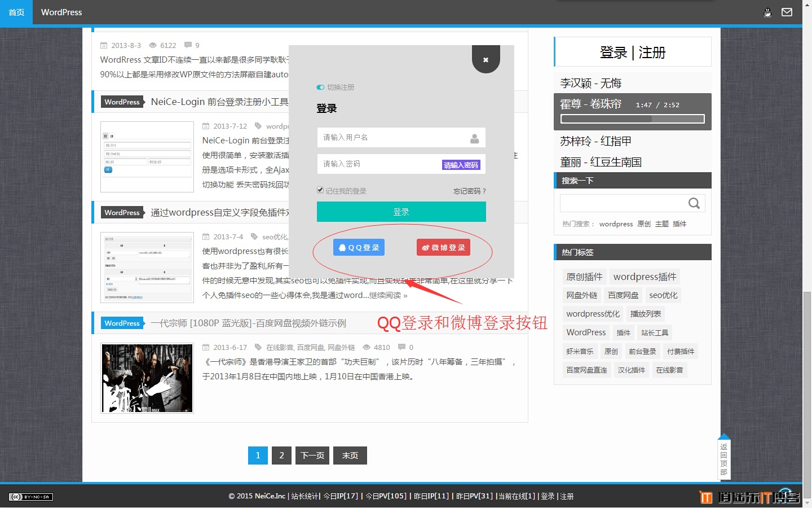
Task: Open the seo优化 tag in tag cloud
Action: click(663, 295)
